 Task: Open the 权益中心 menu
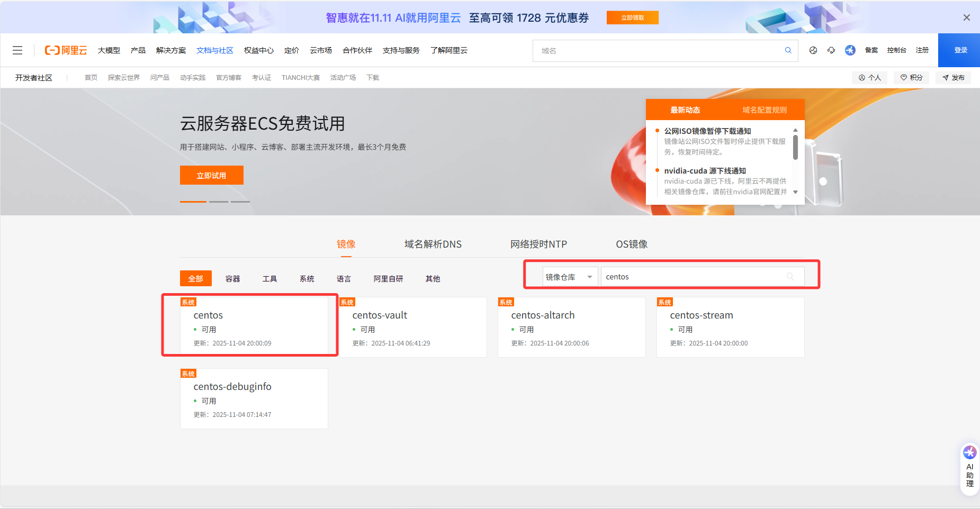(259, 50)
